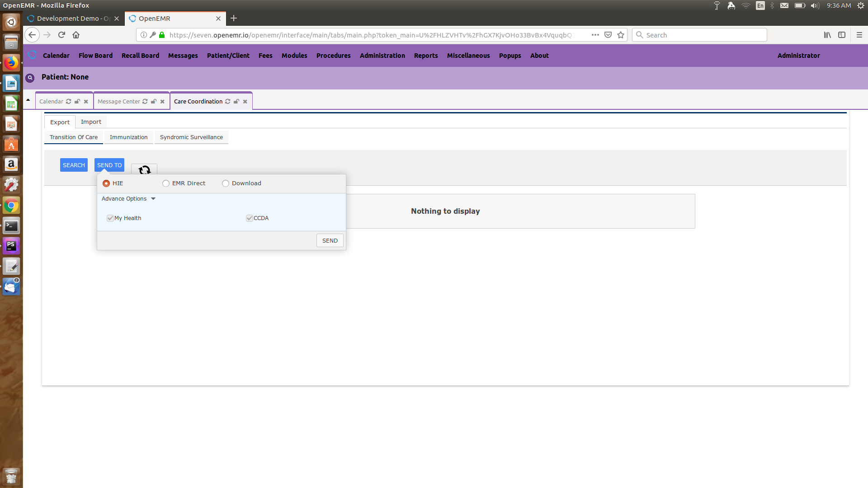Select the EMR Direct radio button

click(165, 183)
